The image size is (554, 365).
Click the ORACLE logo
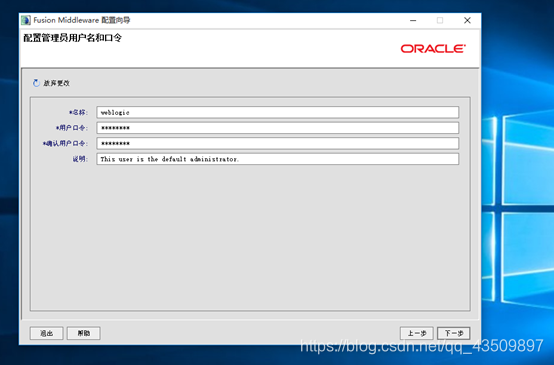[x=433, y=49]
